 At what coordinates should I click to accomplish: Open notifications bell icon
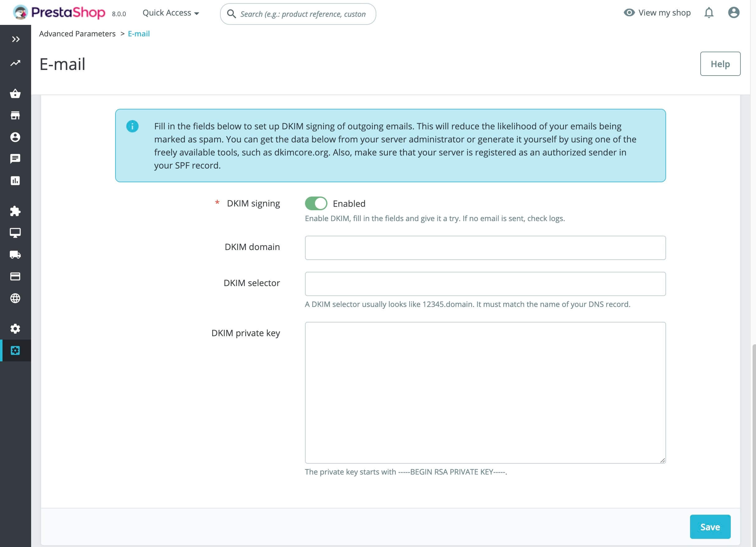pos(709,13)
